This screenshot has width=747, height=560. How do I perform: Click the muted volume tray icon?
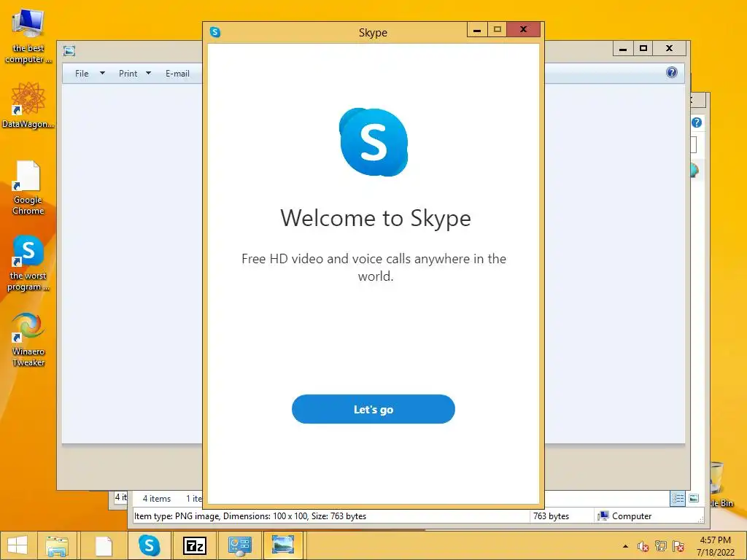pyautogui.click(x=643, y=546)
